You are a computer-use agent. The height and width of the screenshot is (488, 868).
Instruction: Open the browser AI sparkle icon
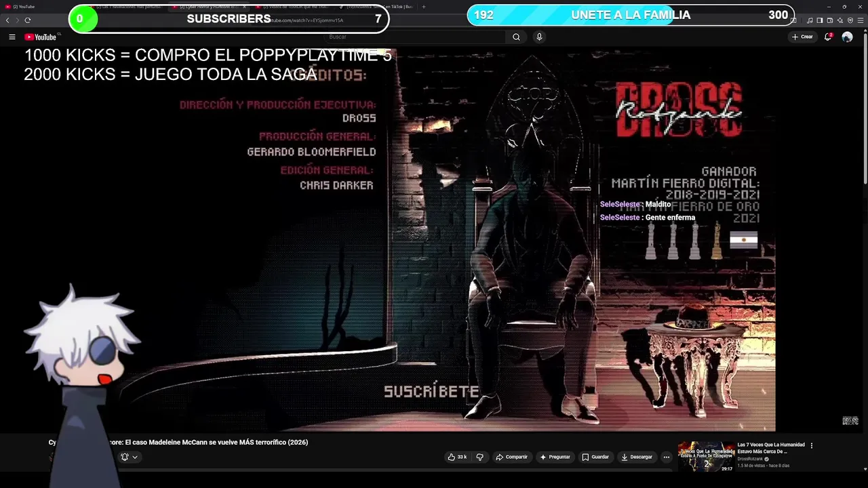point(840,20)
